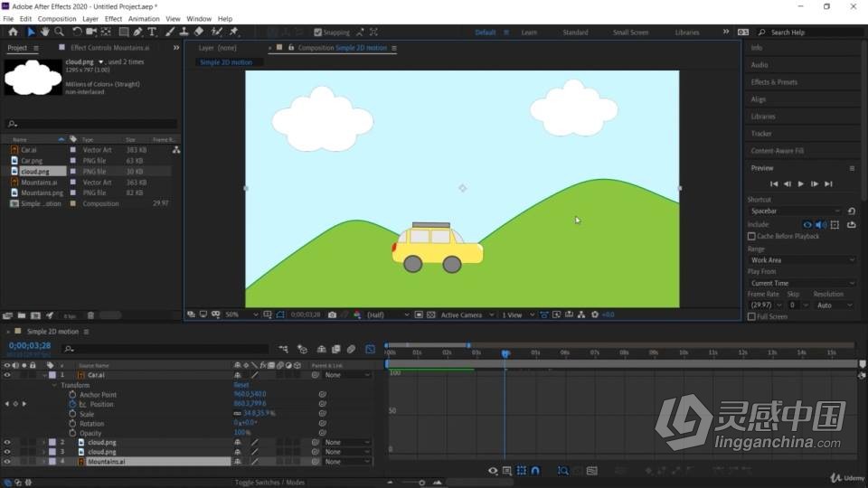This screenshot has height=488, width=868.
Task: Open the Composition menu
Action: [x=57, y=19]
